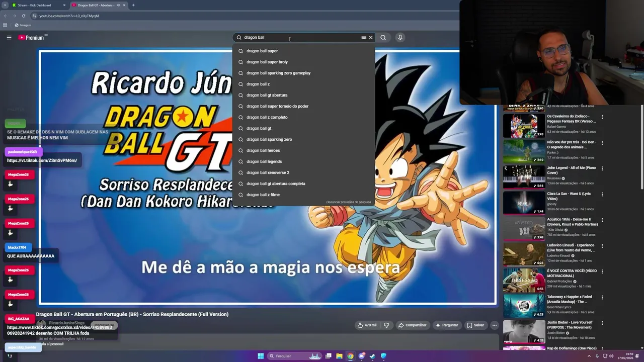Open Os Cavaleiros do Zodiaco thumbnail
644x362 pixels.
pyautogui.click(x=524, y=125)
